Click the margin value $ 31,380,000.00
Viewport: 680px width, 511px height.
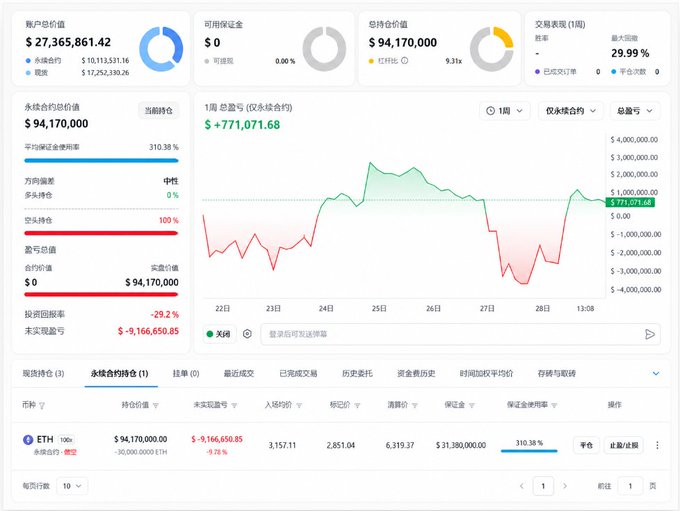(461, 445)
